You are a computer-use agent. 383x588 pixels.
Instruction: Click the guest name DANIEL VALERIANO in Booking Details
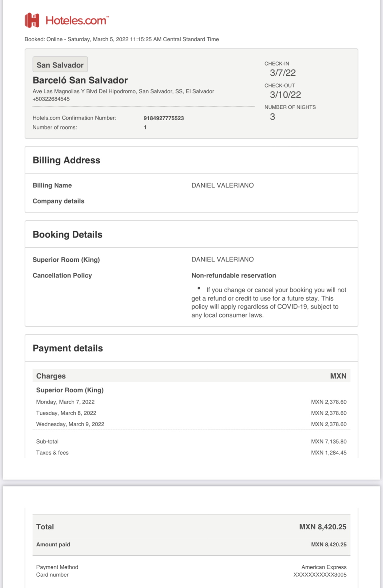point(223,259)
